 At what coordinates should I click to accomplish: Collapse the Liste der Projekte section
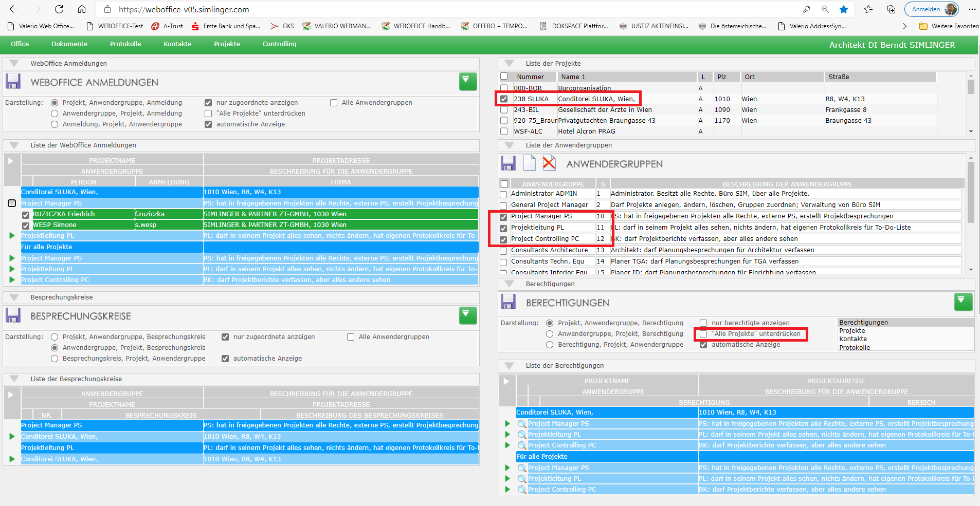[x=510, y=64]
